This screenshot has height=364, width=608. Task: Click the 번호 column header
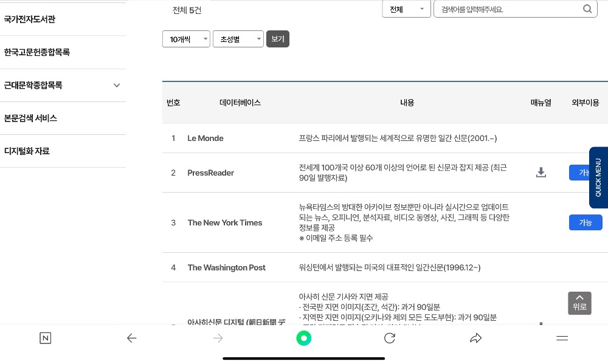tap(173, 103)
